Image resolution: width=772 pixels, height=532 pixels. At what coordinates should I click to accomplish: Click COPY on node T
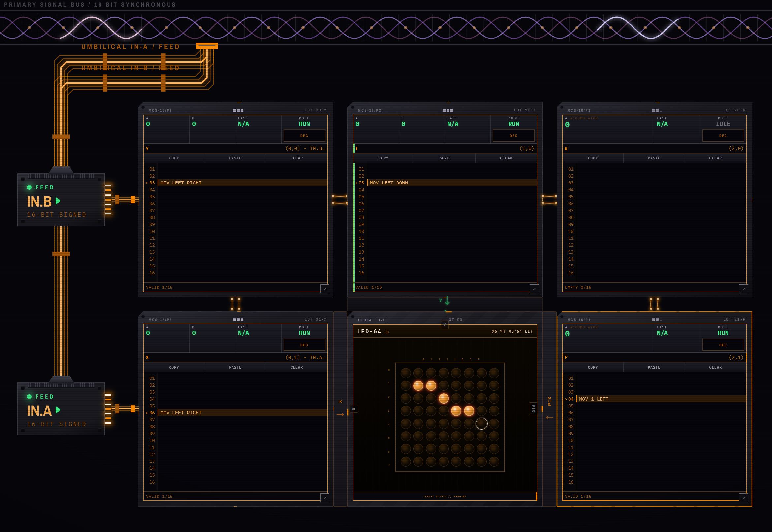pyautogui.click(x=383, y=158)
